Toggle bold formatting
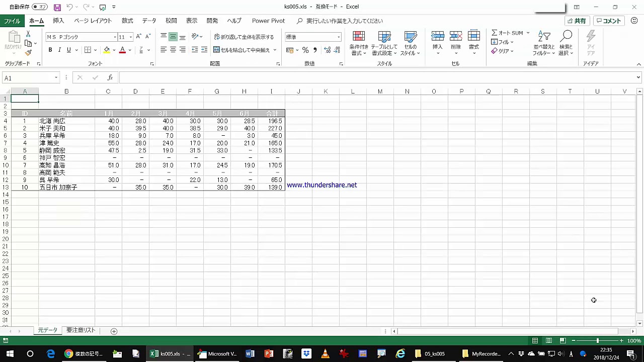The image size is (644, 362). (x=50, y=50)
